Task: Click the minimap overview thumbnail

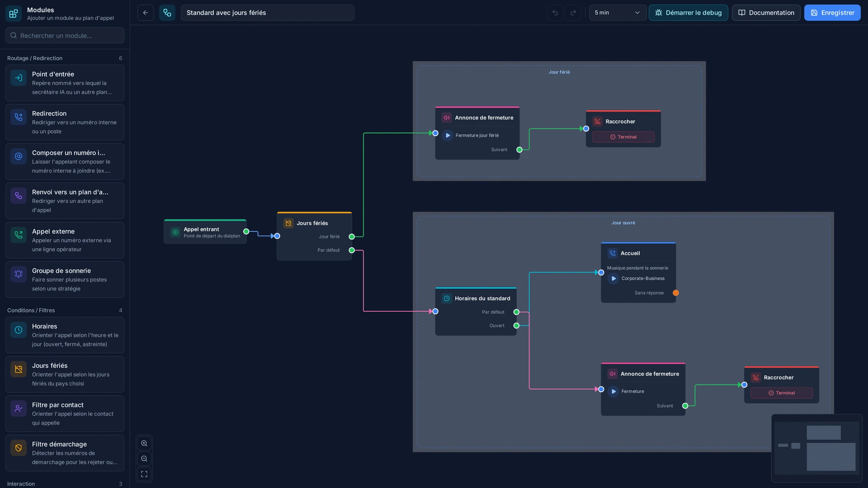Action: click(816, 448)
